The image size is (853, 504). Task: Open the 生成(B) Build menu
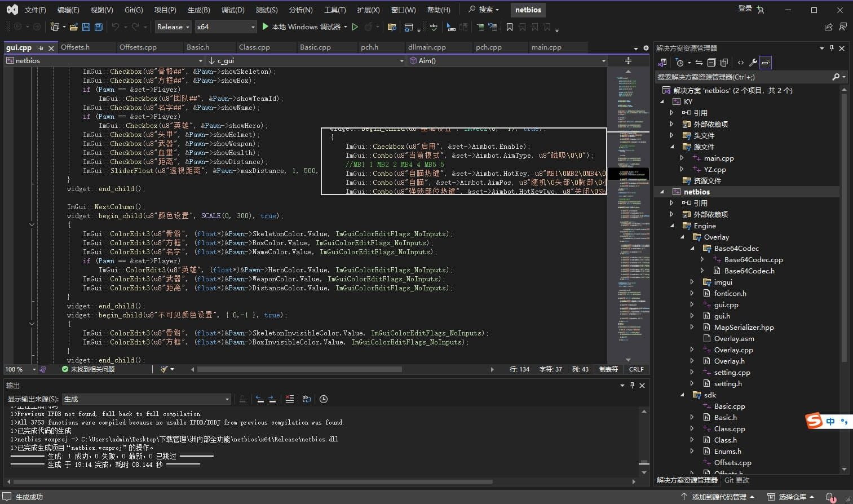click(198, 10)
